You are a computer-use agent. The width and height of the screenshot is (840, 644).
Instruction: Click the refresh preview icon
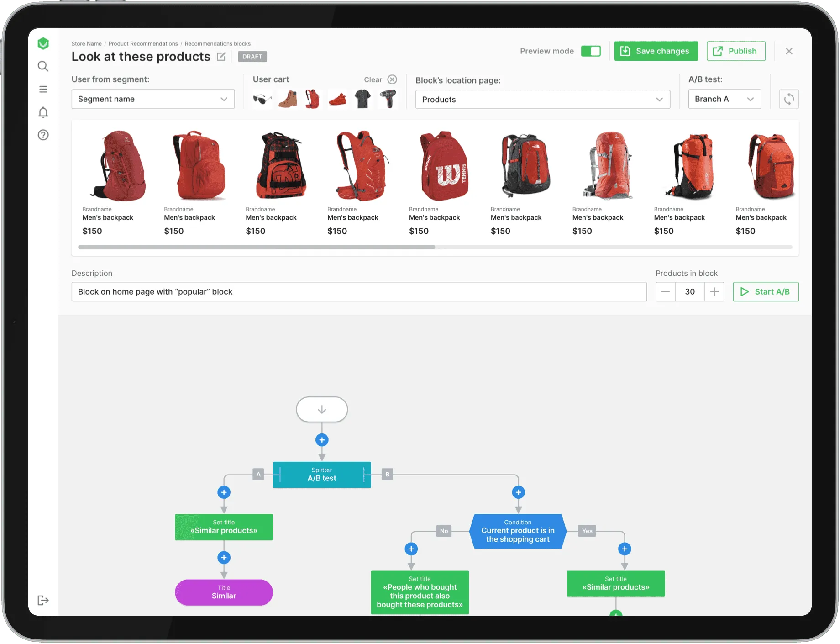pyautogui.click(x=789, y=99)
